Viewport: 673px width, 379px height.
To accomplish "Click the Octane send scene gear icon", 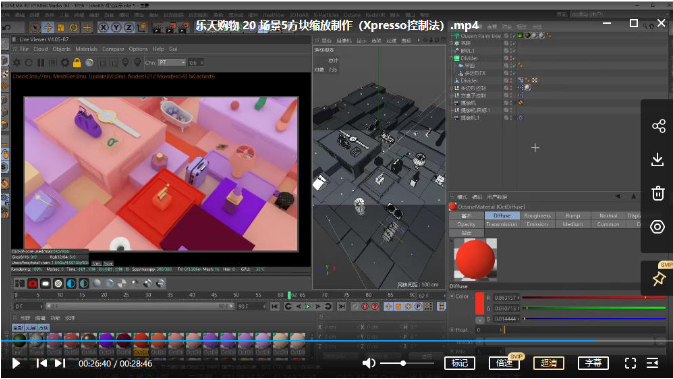I will [17, 63].
